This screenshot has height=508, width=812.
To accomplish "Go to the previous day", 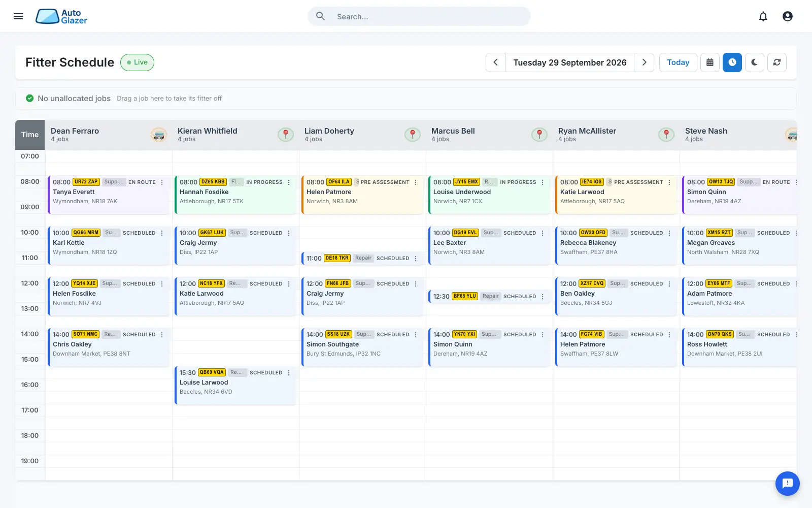I will pos(496,62).
